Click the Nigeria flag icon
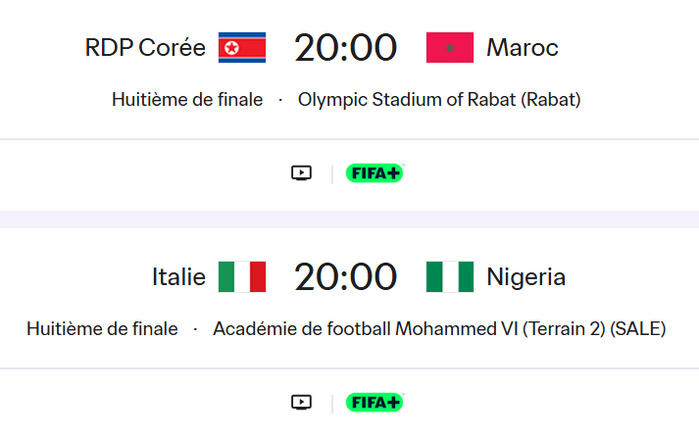699x438 pixels. tap(449, 277)
